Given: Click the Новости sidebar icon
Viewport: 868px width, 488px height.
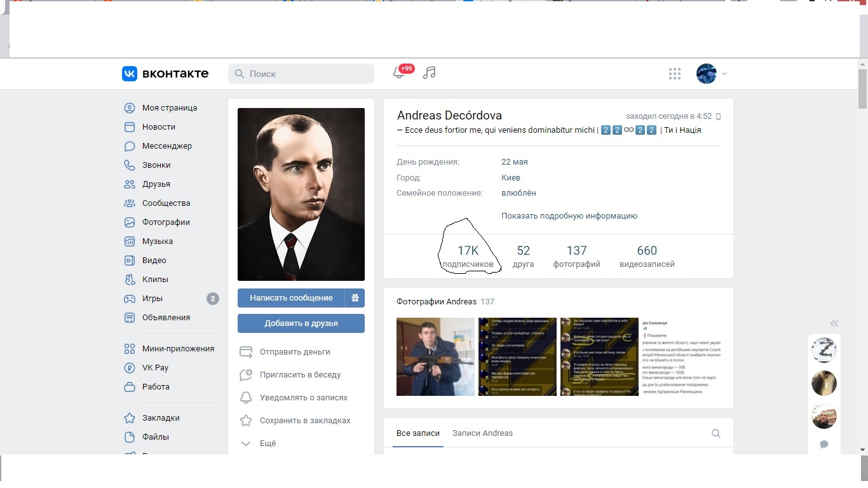Looking at the screenshot, I should 130,127.
